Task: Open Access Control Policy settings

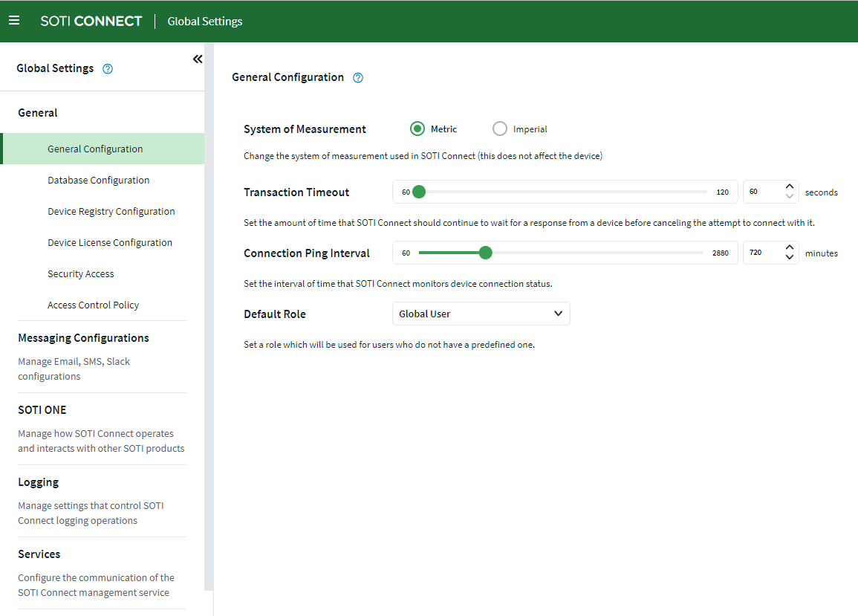Action: click(x=94, y=305)
